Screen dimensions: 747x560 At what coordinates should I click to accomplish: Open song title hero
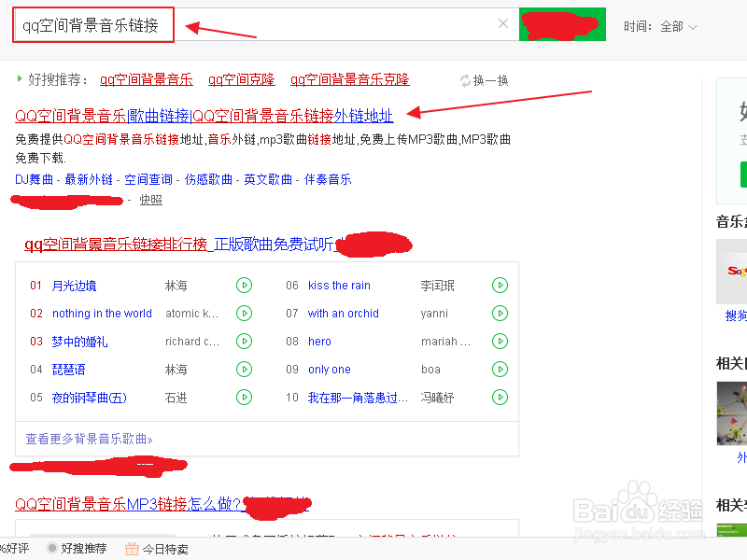(x=319, y=342)
